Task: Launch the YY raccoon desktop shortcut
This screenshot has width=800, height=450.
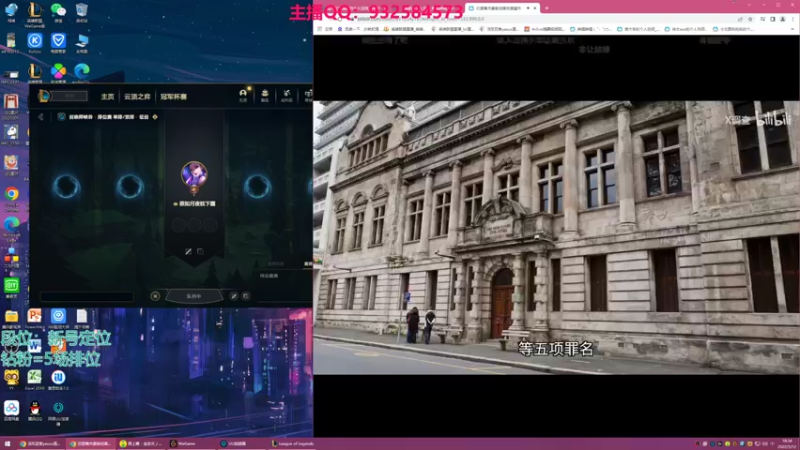Action: (11, 380)
